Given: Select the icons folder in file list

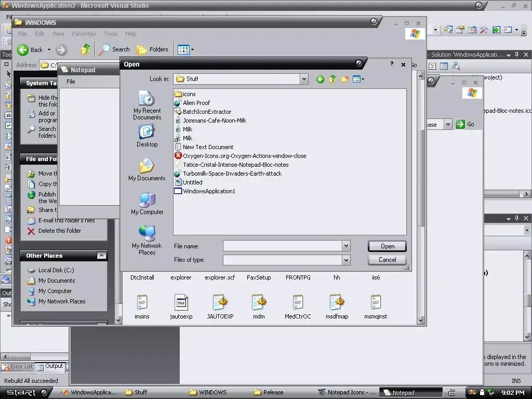Looking at the screenshot, I should coord(185,94).
